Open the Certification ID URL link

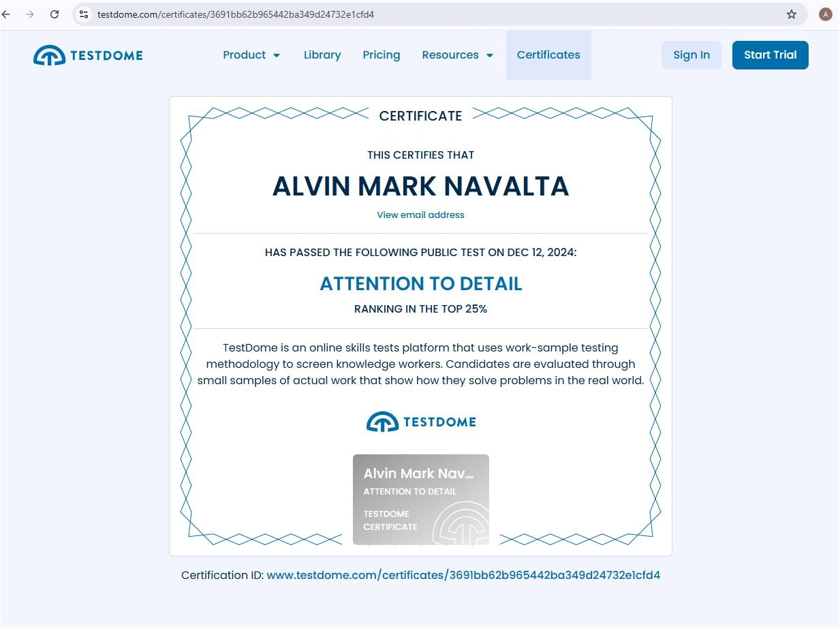click(463, 576)
